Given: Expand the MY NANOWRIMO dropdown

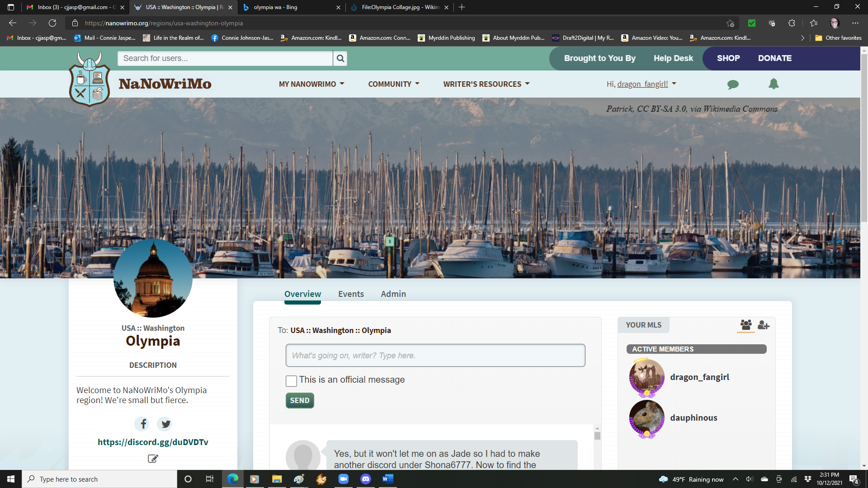Looking at the screenshot, I should coord(311,84).
